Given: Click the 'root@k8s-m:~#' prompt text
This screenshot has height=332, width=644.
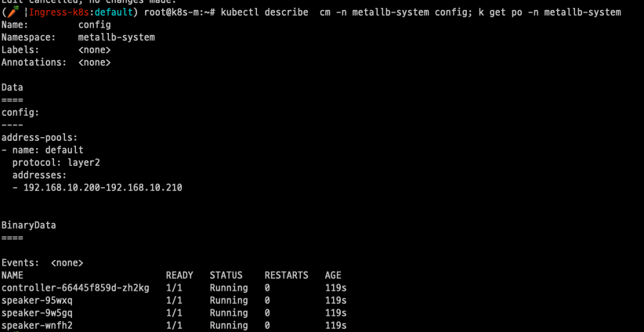Looking at the screenshot, I should click(179, 13).
